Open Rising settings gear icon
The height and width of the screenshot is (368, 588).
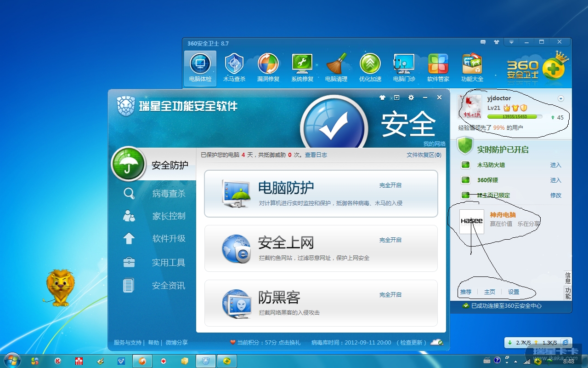[x=411, y=98]
